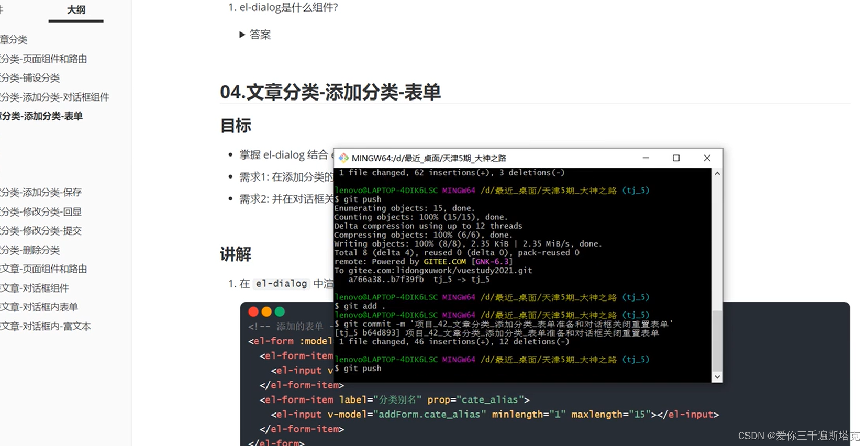Click GITEE.COM text in terminal
This screenshot has height=446, width=868.
(x=444, y=262)
